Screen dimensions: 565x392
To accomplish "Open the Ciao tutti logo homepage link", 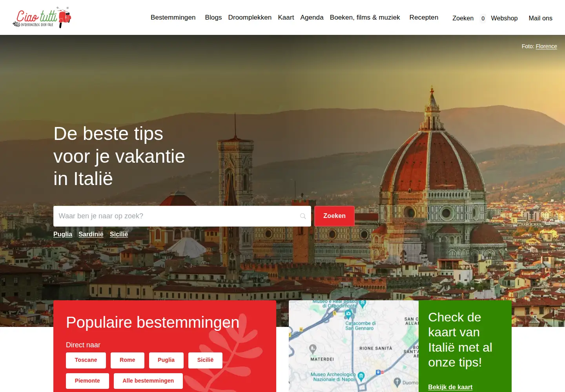I will click(42, 18).
